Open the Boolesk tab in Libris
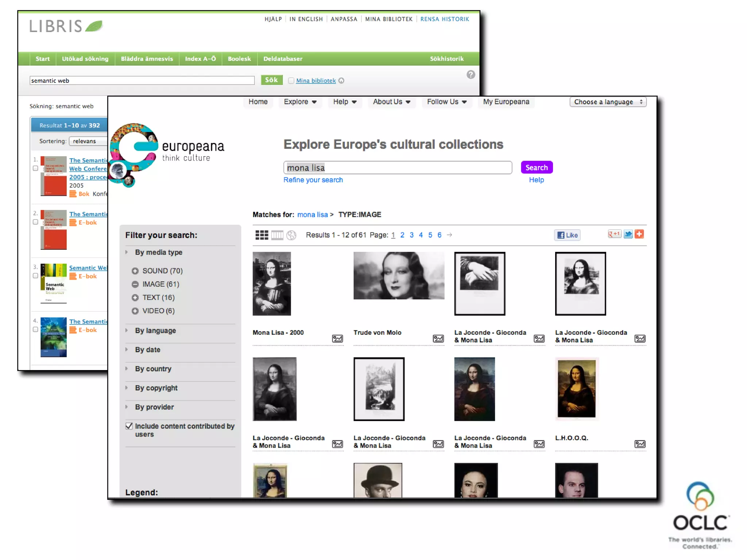747x560 pixels. click(239, 59)
